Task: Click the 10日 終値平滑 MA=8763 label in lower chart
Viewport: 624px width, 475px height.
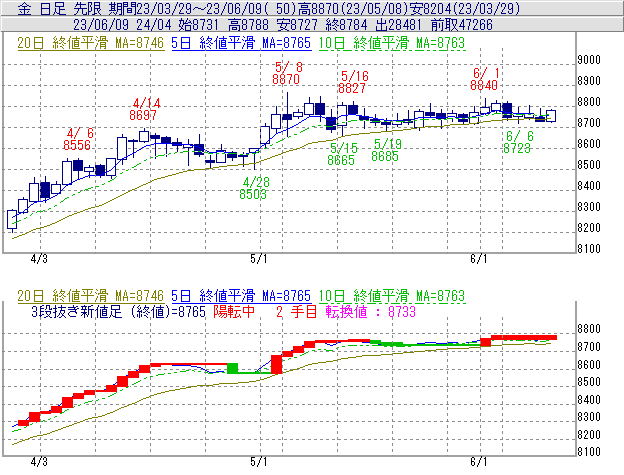Action: [x=392, y=296]
